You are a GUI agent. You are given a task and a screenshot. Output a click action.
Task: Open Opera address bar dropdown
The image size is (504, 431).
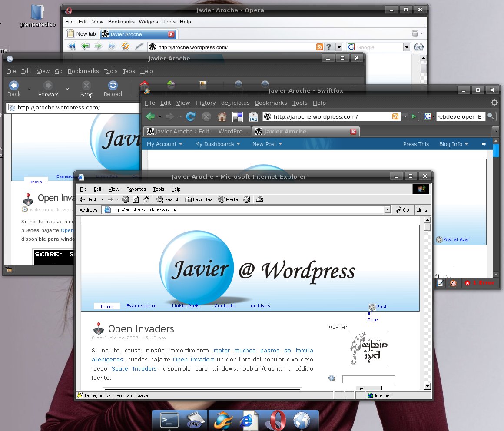[x=339, y=47]
